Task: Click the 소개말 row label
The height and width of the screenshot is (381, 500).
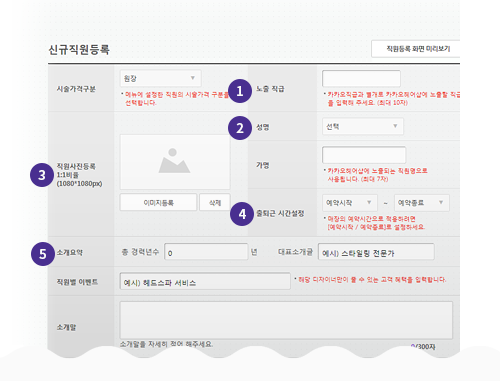Action: tap(66, 327)
